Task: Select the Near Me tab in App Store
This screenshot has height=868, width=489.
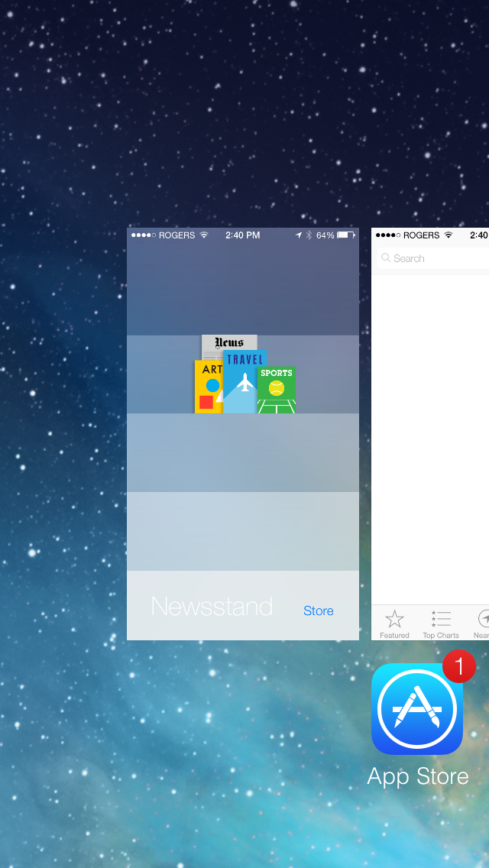Action: point(481,623)
